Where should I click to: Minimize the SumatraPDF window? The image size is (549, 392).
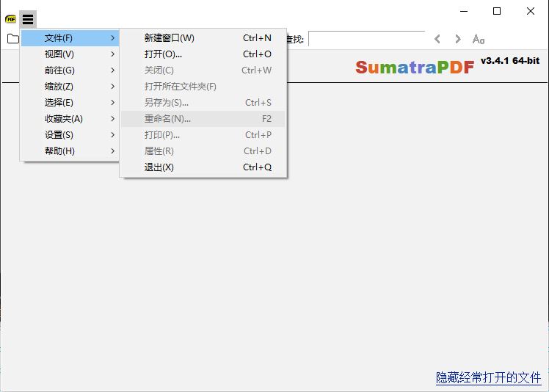tap(463, 11)
